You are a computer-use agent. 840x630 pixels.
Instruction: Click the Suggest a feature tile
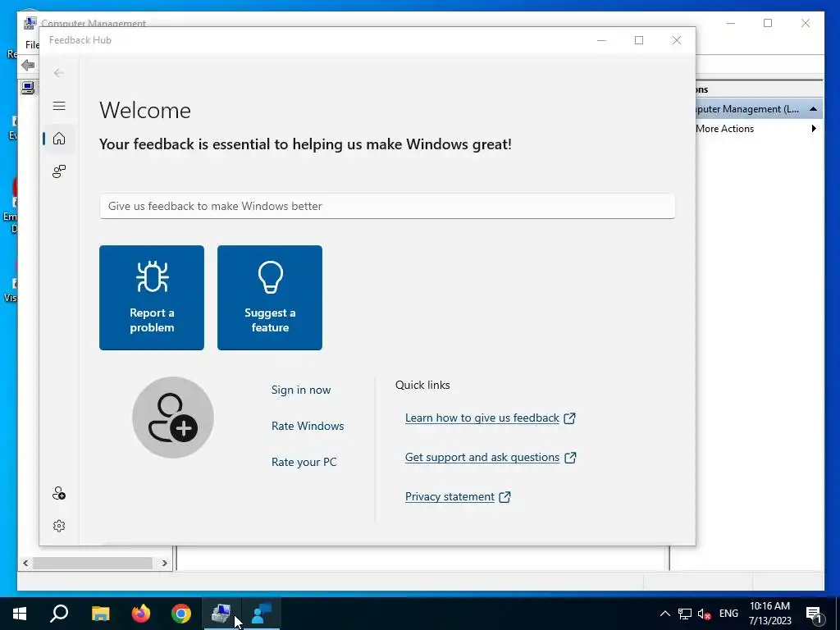(x=270, y=298)
